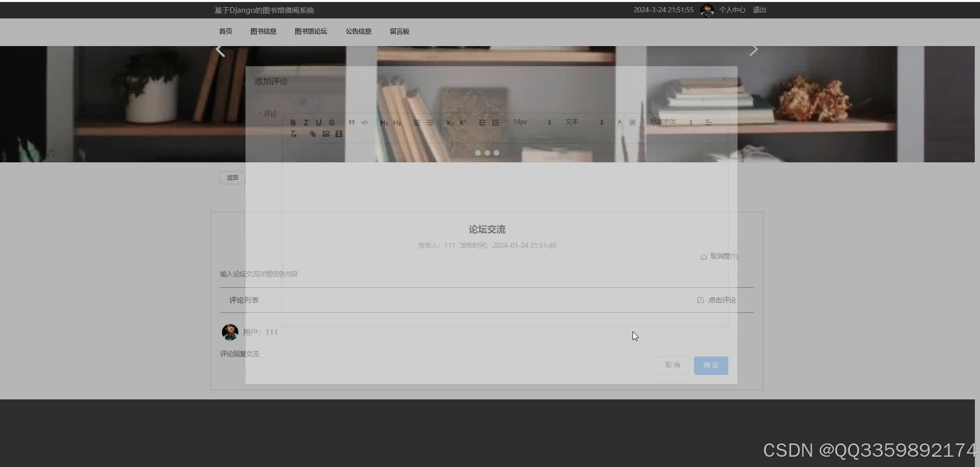Click 点击评论 to add a comment
The width and height of the screenshot is (980, 467).
pos(717,300)
